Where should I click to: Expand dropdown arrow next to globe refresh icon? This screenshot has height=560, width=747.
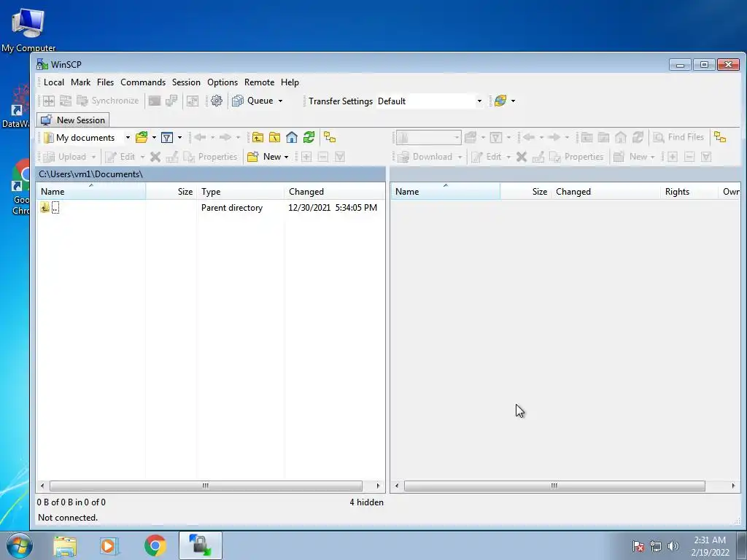[513, 101]
